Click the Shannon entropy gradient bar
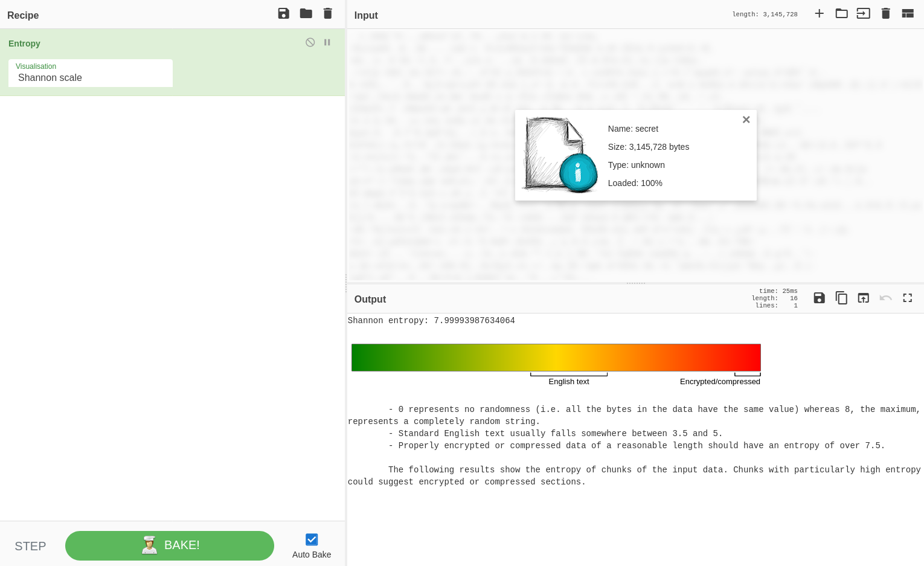924x566 pixels. click(556, 358)
